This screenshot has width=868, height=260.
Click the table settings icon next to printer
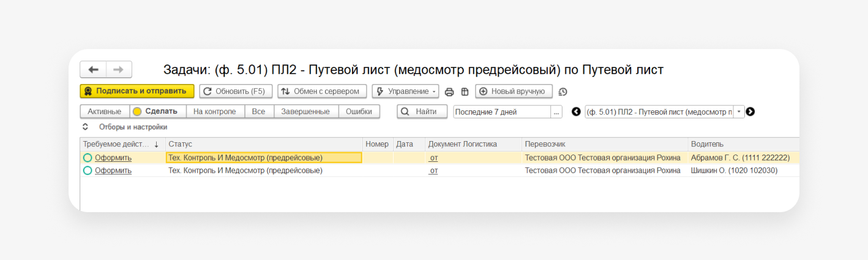point(465,92)
